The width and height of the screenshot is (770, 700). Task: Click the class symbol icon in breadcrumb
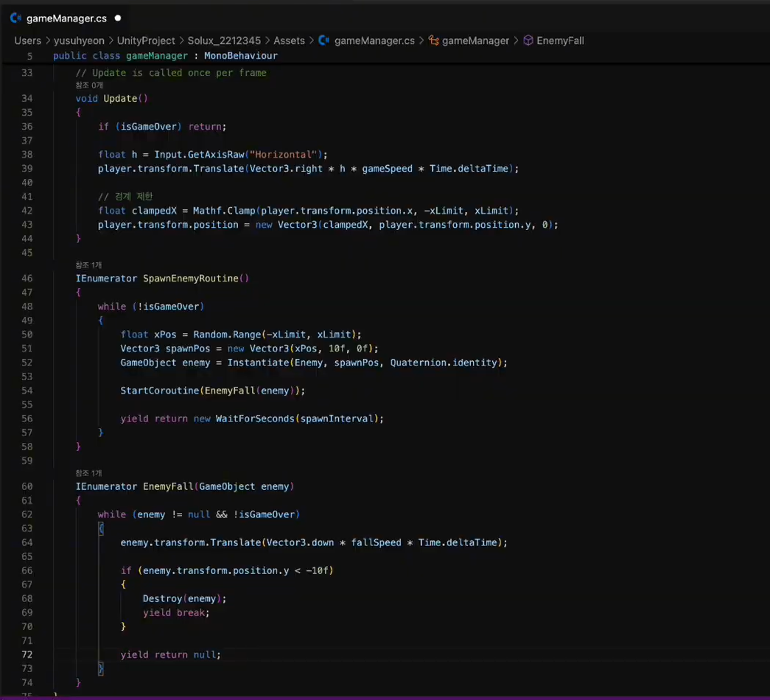point(433,41)
